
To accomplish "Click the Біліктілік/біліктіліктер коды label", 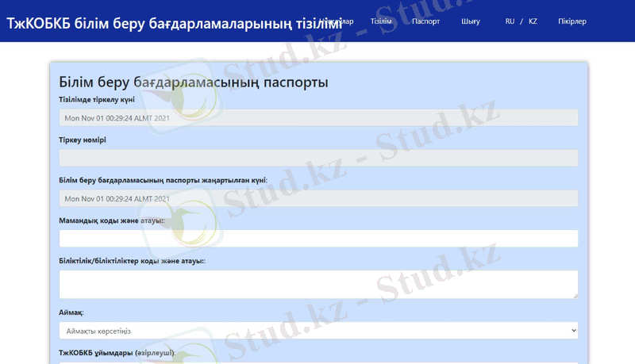I will coord(133,261).
